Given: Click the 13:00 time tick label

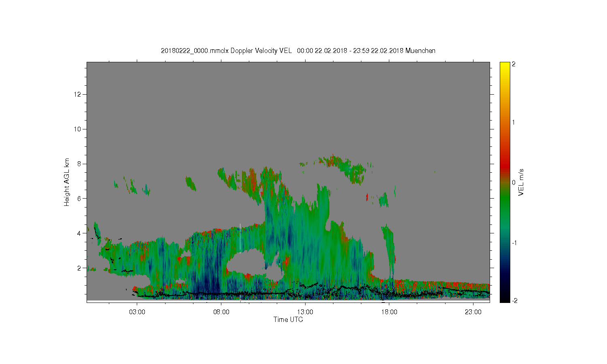Looking at the screenshot, I should 305,312.
